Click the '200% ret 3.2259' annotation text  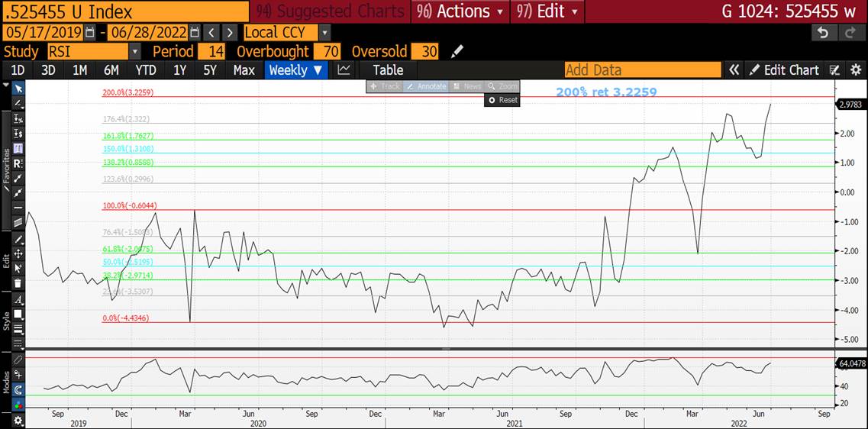tap(606, 92)
